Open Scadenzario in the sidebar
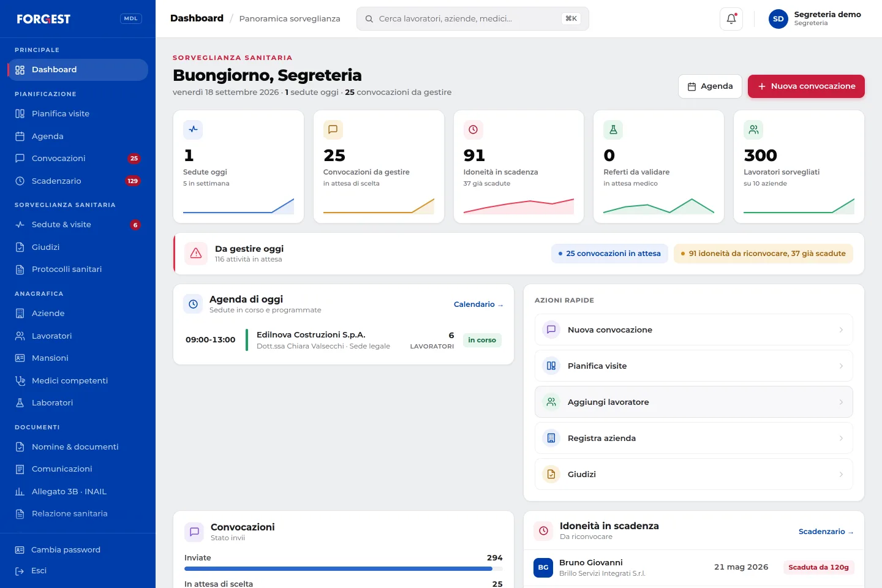The width and height of the screenshot is (882, 588). [78, 181]
